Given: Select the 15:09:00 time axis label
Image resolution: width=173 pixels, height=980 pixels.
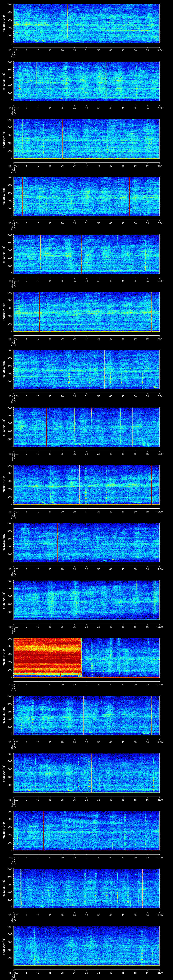Looking at the screenshot, I should [x=13, y=512].
